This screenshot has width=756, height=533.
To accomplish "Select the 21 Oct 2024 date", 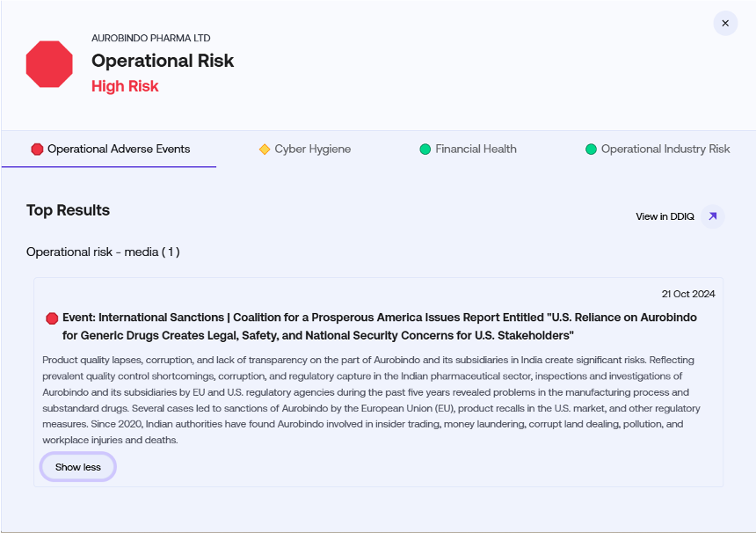I will tap(688, 295).
